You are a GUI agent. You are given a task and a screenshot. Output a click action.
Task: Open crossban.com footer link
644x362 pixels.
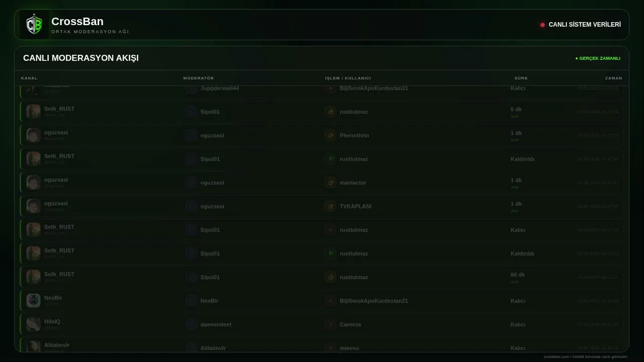pyautogui.click(x=556, y=356)
